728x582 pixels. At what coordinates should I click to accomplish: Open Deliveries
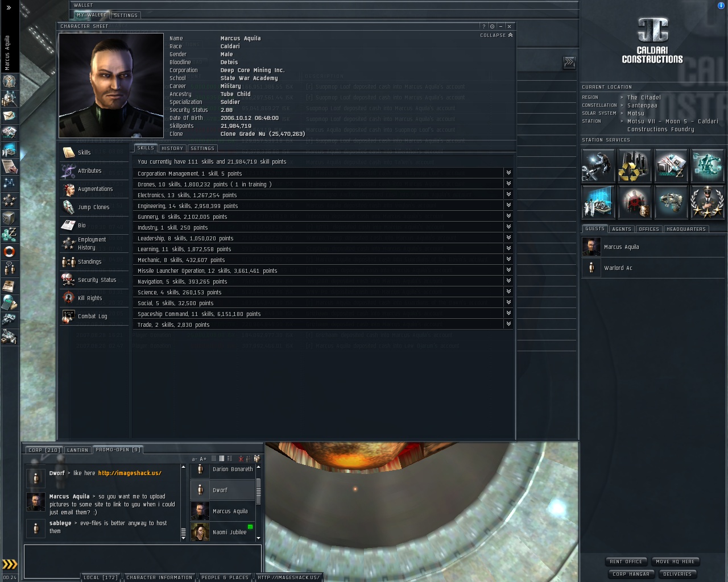coord(677,574)
